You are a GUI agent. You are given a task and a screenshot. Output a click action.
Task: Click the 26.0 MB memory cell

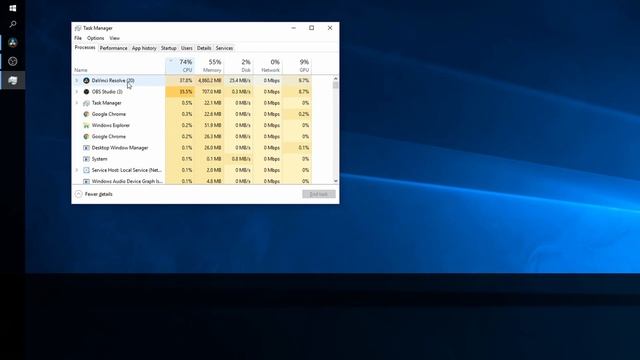pyautogui.click(x=209, y=148)
